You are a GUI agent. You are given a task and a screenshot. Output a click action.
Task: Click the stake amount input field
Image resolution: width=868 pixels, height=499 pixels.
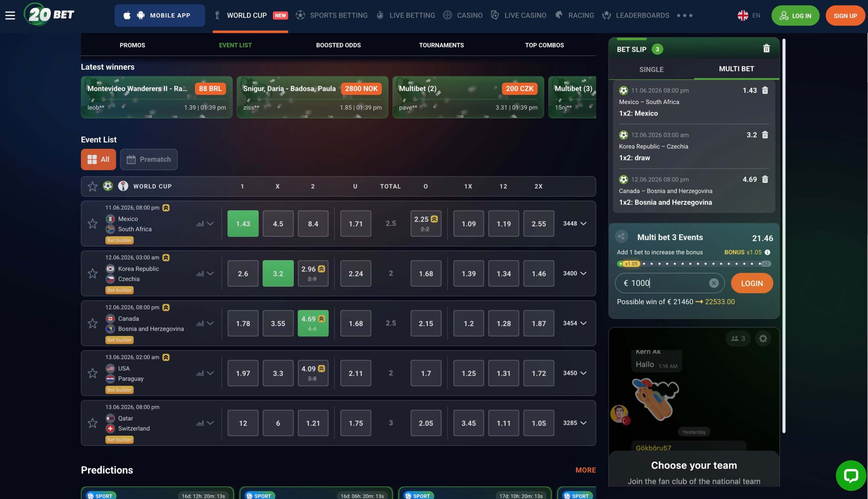669,283
